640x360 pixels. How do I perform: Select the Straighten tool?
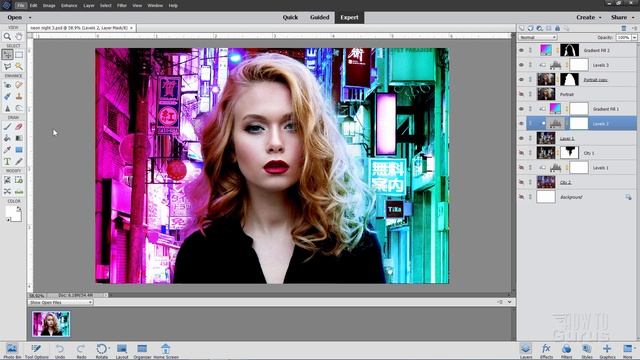(19, 191)
